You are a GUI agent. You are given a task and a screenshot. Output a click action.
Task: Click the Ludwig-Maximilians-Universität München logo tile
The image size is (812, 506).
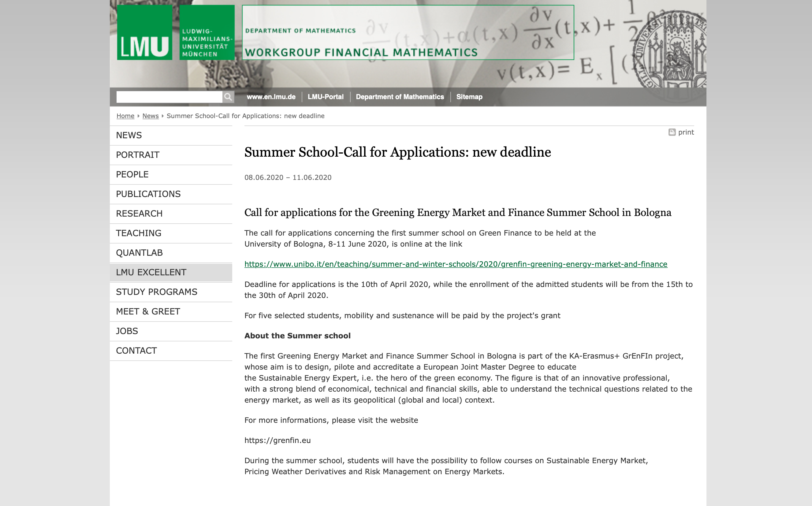207,32
